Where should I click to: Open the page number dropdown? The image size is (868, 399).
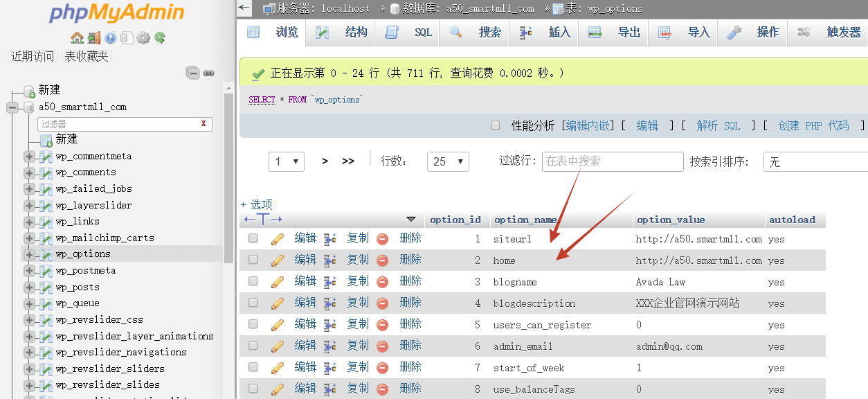(x=287, y=161)
